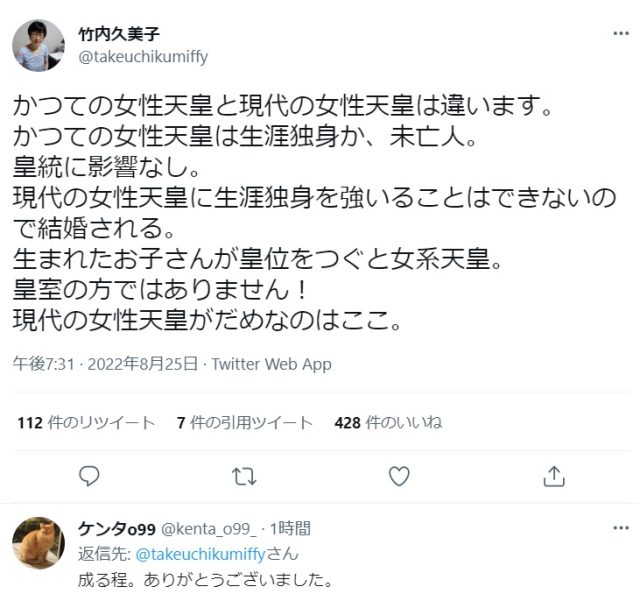Click the reply speech bubble icon

pyautogui.click(x=87, y=476)
